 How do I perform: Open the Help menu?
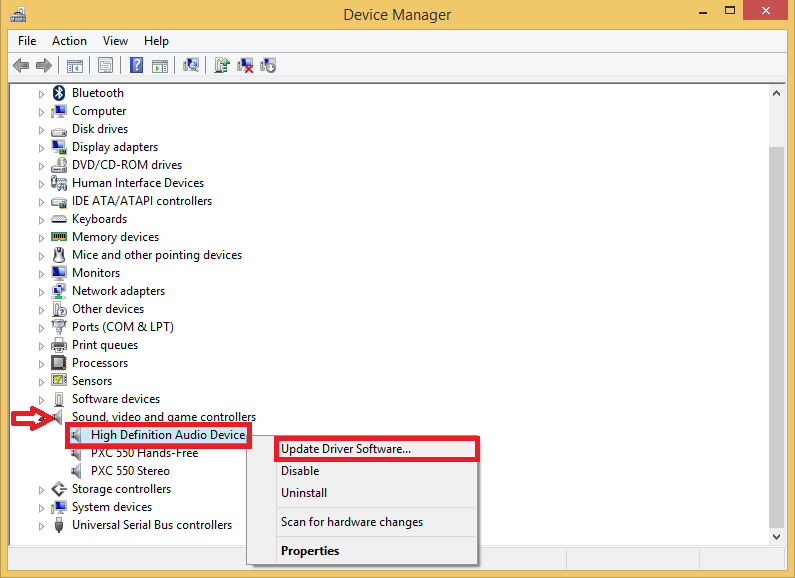coord(156,41)
